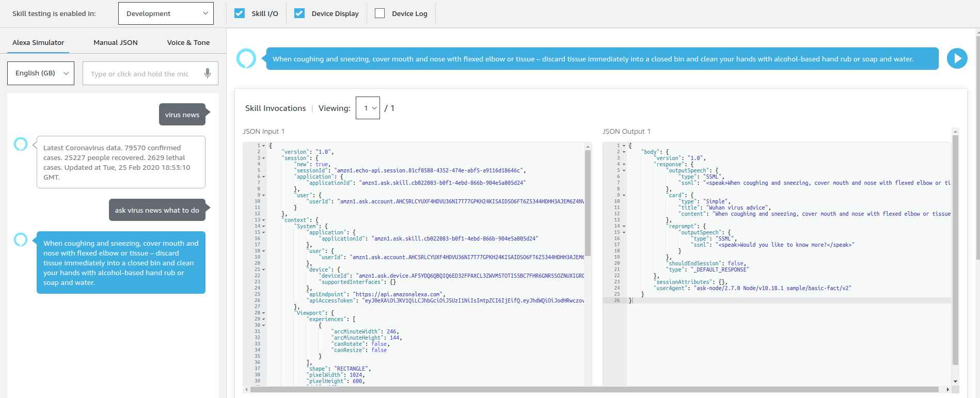Click the JSON Output panel scroll-down arrow
Image resolution: width=980 pixels, height=398 pixels.
(x=955, y=381)
